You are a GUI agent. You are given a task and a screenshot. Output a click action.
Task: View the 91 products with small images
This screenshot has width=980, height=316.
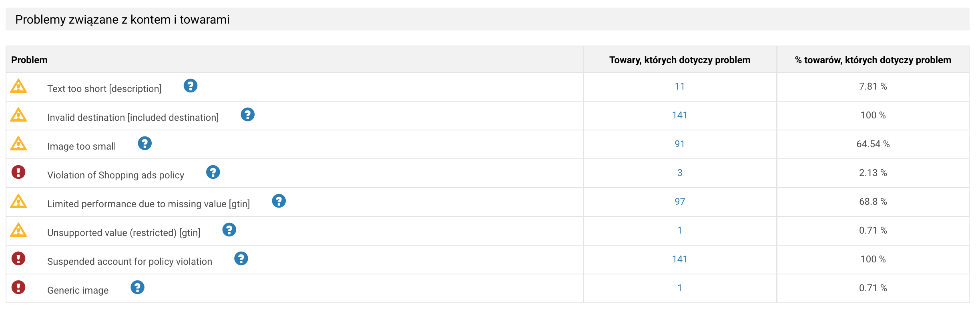(679, 144)
